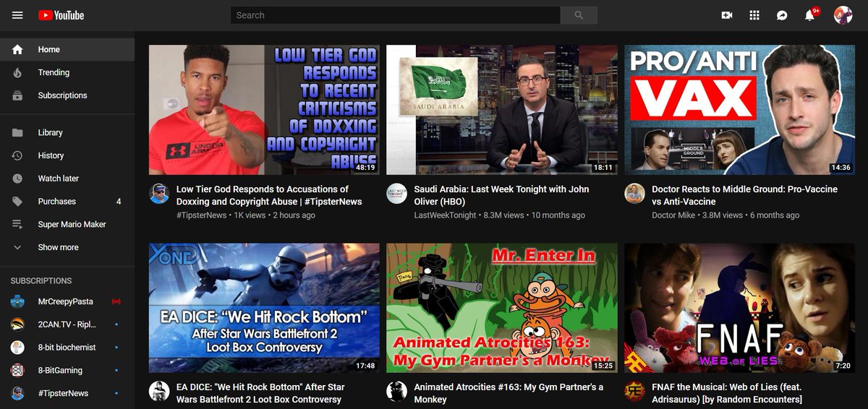Click Doctor Mike channel avatar under video
868x409 pixels.
click(x=634, y=193)
